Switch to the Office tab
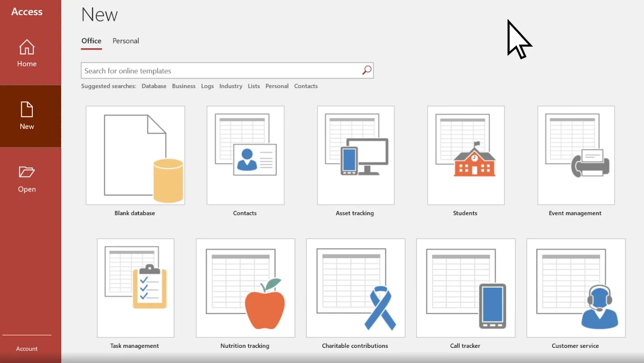Viewport: 644px width, 363px height. [x=91, y=41]
